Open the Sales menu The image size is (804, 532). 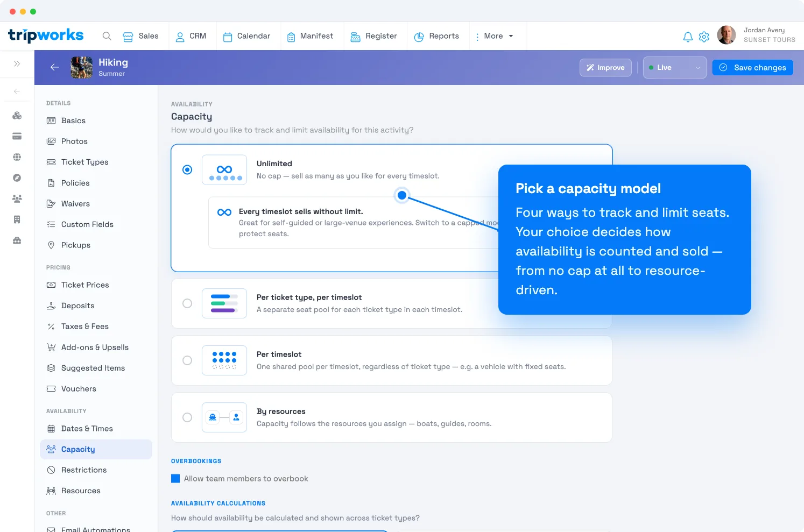(x=140, y=36)
